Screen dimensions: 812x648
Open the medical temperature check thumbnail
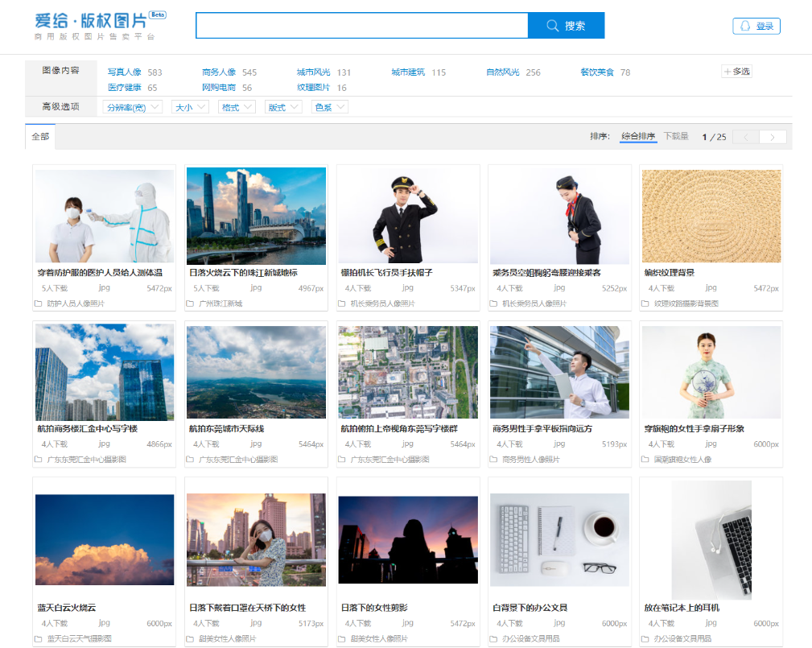[105, 216]
